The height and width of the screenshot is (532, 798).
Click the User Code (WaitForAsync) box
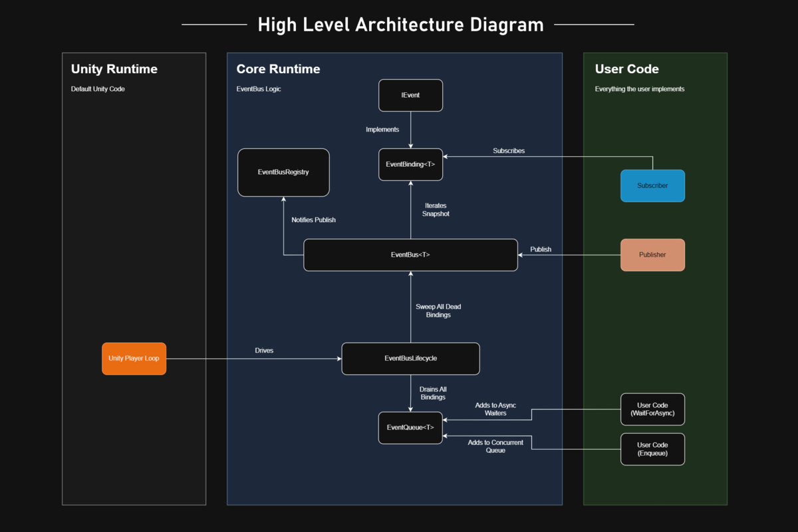(652, 409)
